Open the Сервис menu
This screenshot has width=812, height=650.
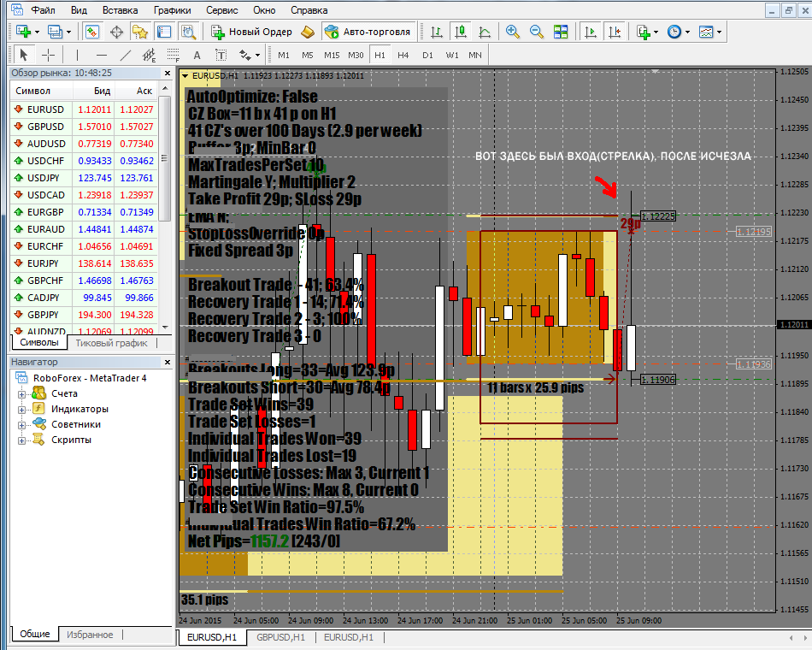tap(222, 10)
